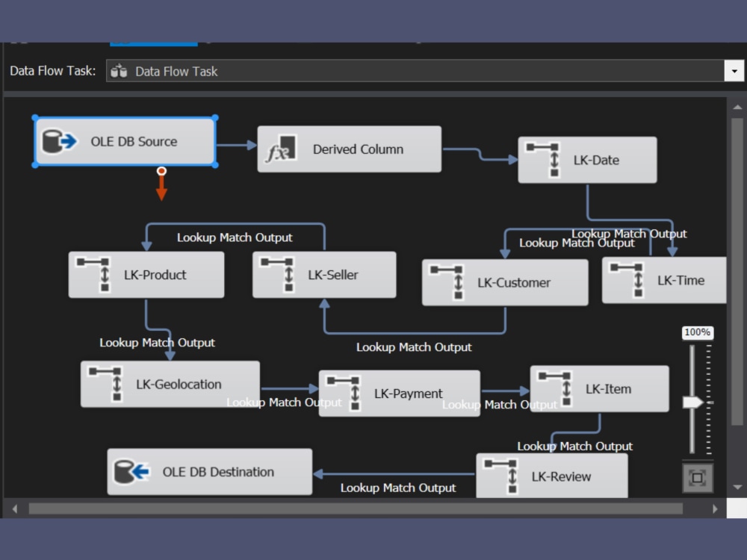The image size is (747, 560).
Task: Click the LK-Time lookup icon
Action: [x=627, y=280]
